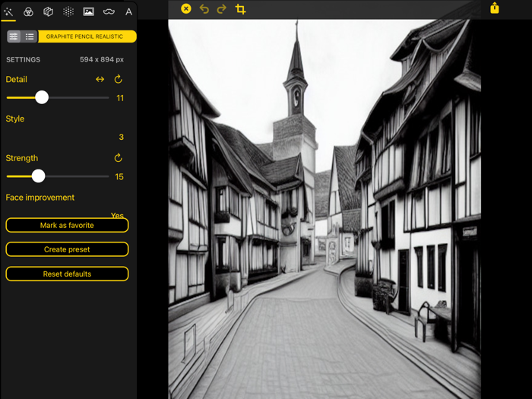
Task: Click the Detail value 11
Action: coord(120,98)
